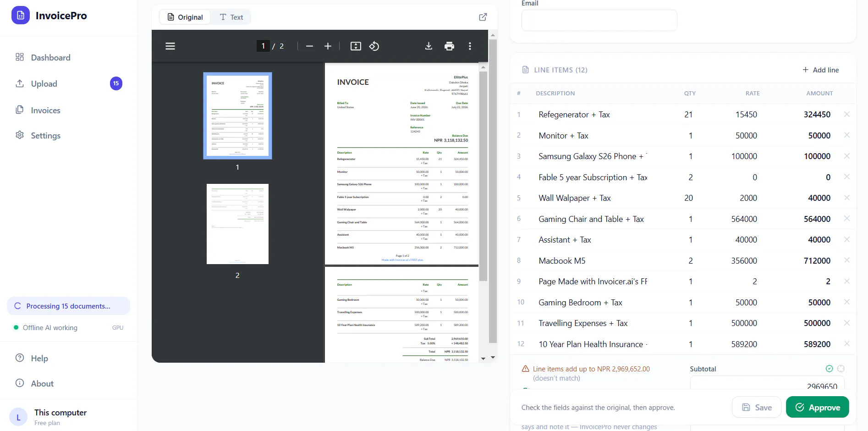Delete the Monitor + Tax line item
The width and height of the screenshot is (868, 431).
click(847, 135)
